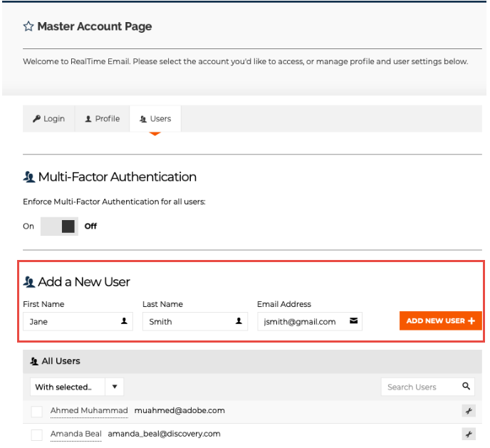Open the Profile tab
Viewport: 490px width, 448px height.
click(x=103, y=119)
